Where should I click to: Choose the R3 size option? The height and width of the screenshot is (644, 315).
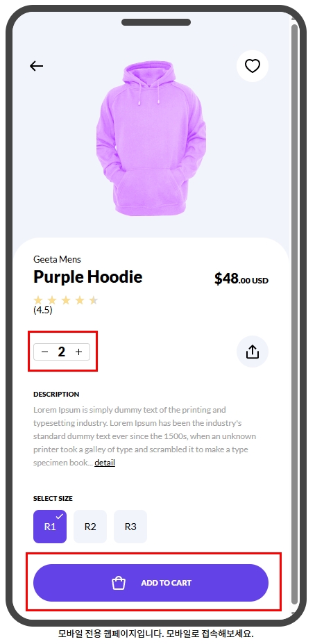[130, 527]
